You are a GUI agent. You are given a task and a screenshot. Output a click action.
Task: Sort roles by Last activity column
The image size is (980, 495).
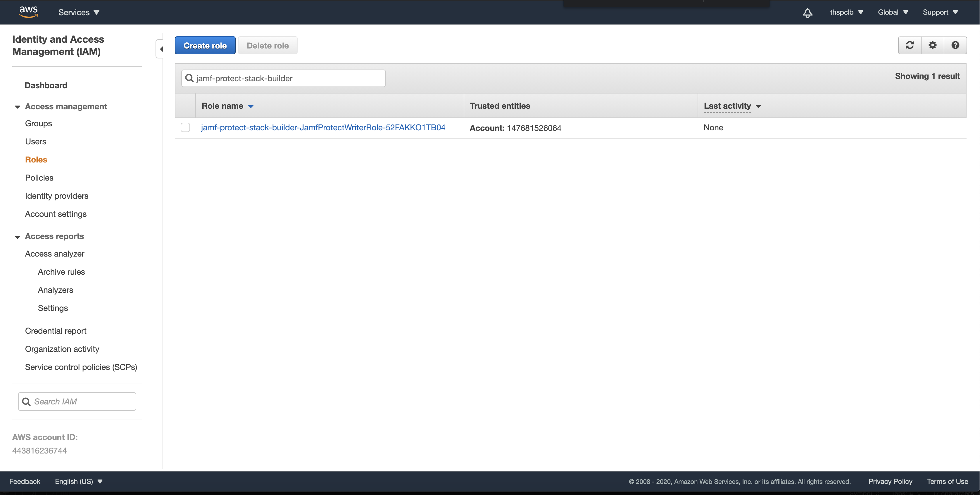coord(732,106)
